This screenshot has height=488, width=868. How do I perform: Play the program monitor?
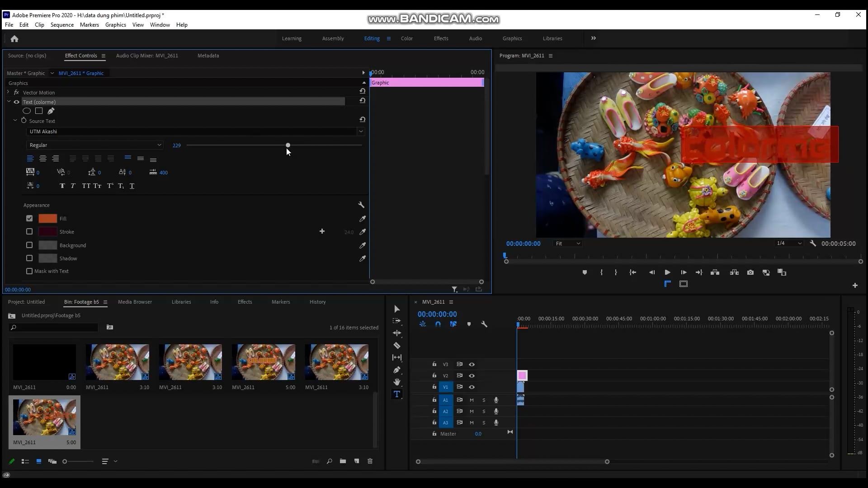(667, 272)
